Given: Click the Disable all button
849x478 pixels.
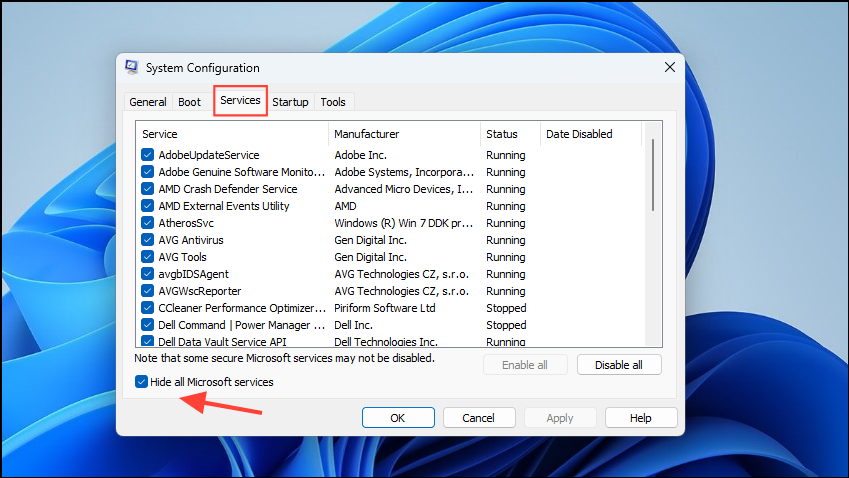Looking at the screenshot, I should point(619,365).
